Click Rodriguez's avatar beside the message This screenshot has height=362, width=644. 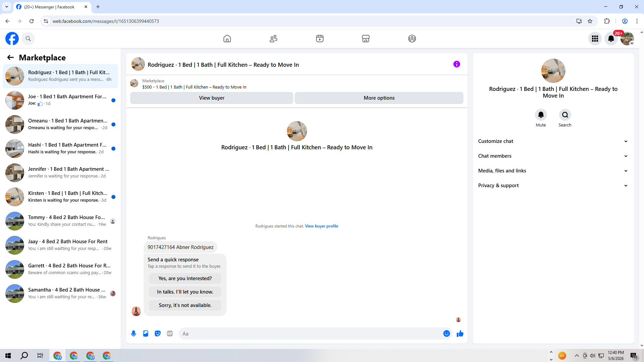tap(136, 311)
